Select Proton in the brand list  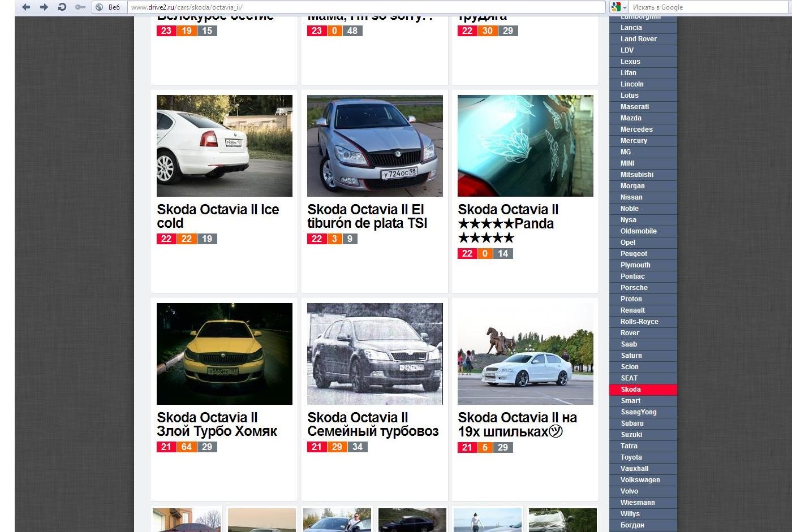(x=643, y=299)
